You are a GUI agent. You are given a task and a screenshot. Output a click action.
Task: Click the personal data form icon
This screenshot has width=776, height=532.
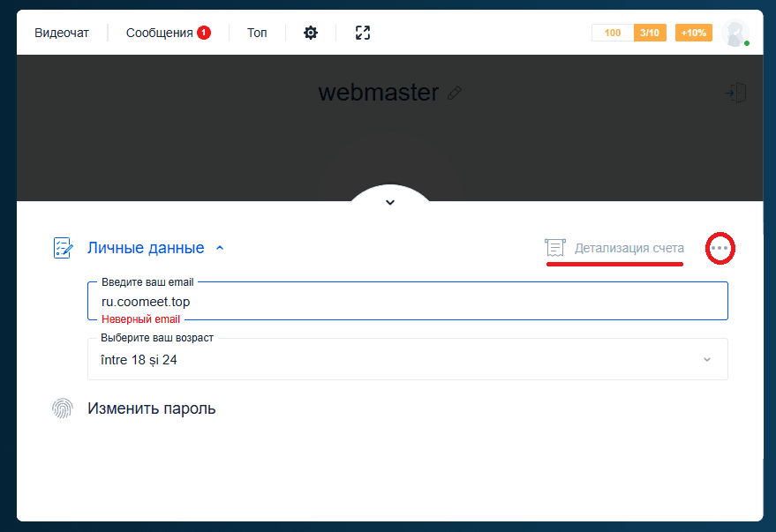click(63, 248)
